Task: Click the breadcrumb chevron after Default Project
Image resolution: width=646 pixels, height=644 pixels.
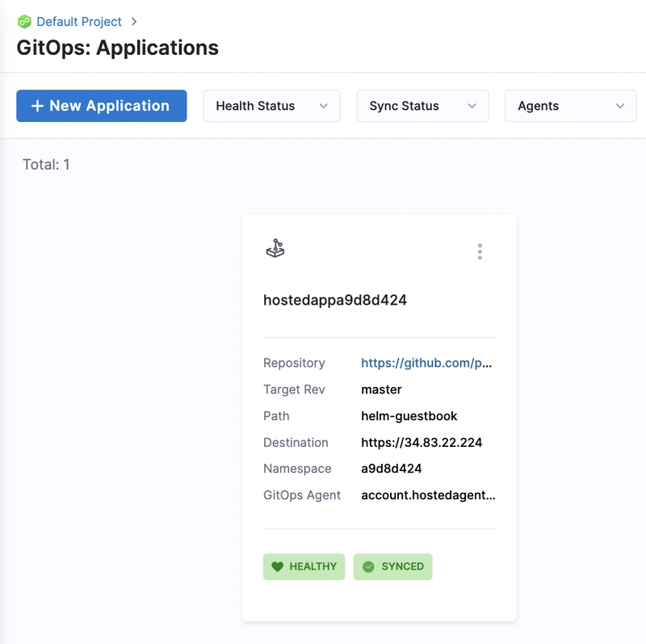Action: (134, 22)
